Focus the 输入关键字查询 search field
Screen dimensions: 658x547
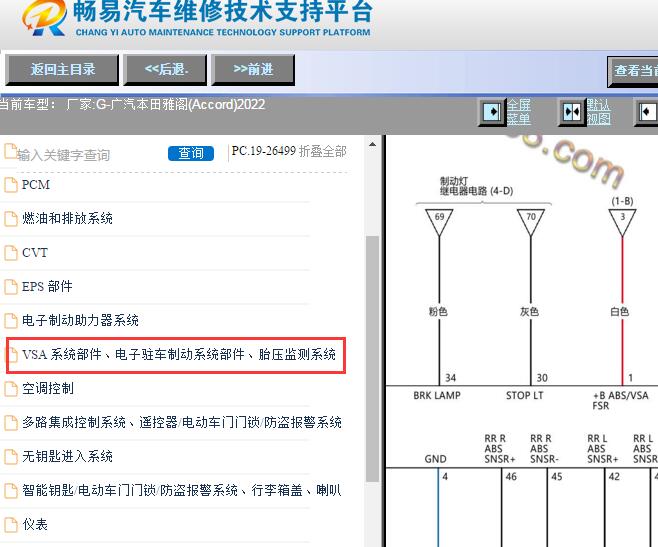63,155
